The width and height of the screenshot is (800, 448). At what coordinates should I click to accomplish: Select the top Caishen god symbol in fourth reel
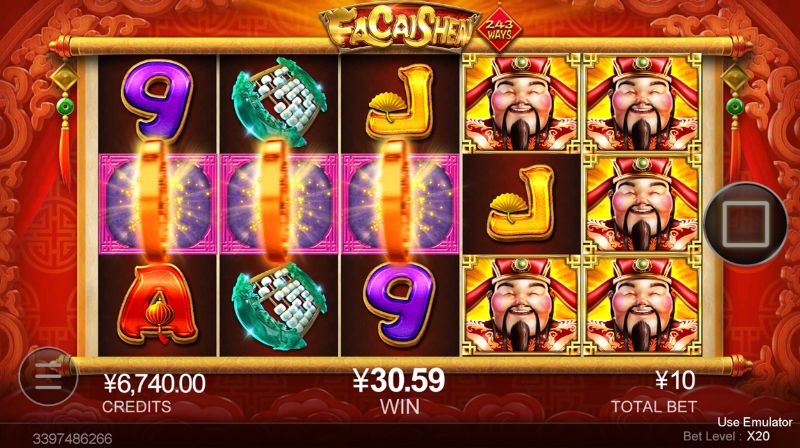521,104
